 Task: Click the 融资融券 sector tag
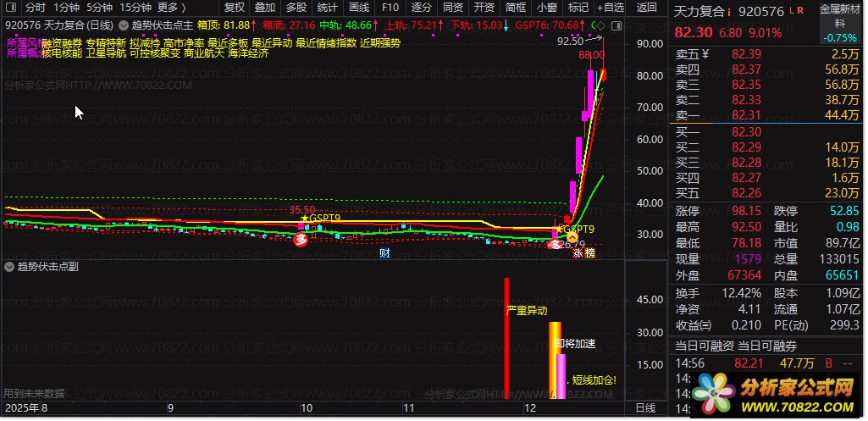[x=62, y=42]
